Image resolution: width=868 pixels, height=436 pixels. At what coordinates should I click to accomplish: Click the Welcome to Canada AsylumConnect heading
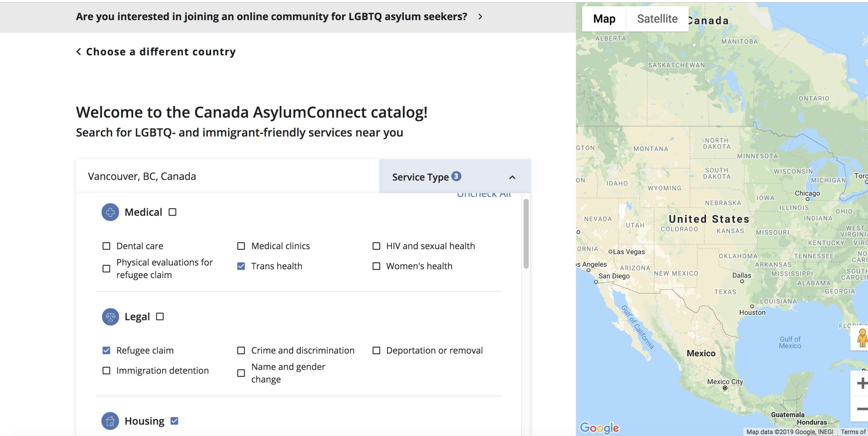pos(252,112)
